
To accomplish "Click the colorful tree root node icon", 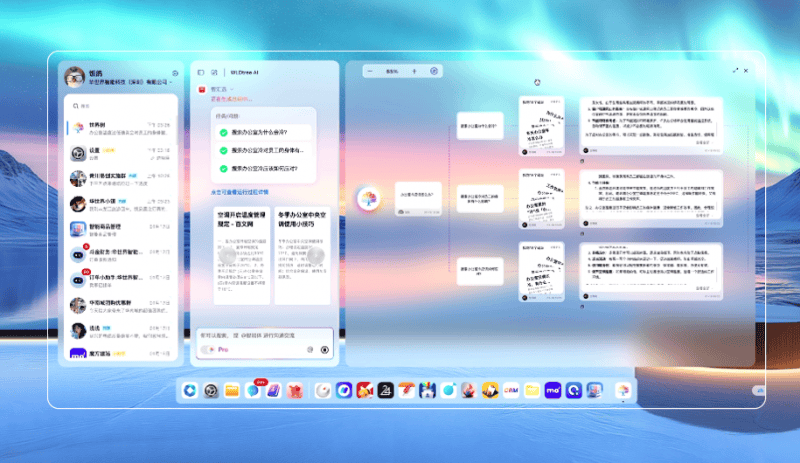I will (369, 199).
